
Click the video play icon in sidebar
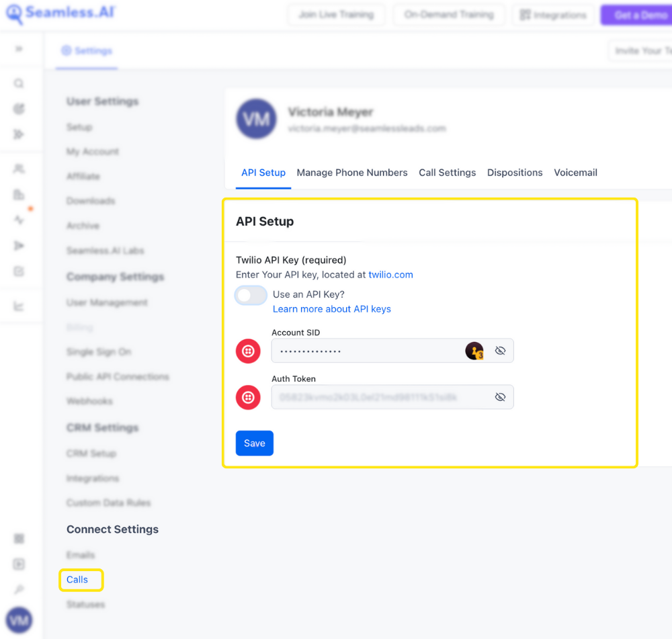[x=19, y=564]
